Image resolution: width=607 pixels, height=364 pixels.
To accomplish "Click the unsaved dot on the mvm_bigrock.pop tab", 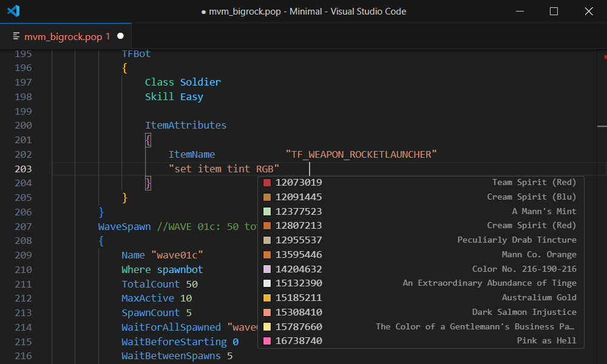I will [120, 36].
